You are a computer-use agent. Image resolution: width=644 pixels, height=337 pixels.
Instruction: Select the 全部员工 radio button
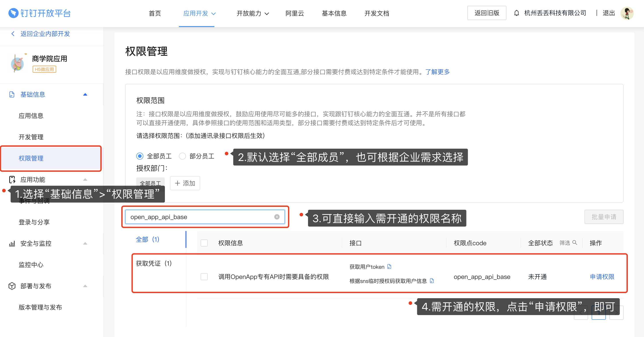pos(140,156)
